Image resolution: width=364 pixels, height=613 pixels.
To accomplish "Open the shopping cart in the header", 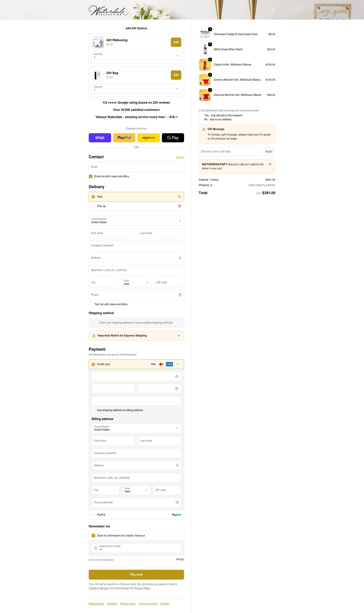I will [273, 9].
